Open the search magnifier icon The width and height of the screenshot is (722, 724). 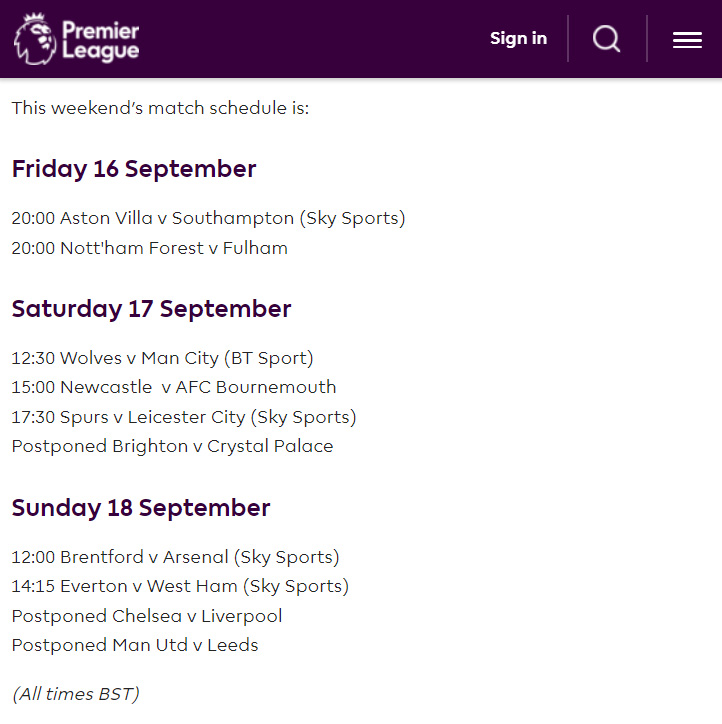(x=606, y=39)
